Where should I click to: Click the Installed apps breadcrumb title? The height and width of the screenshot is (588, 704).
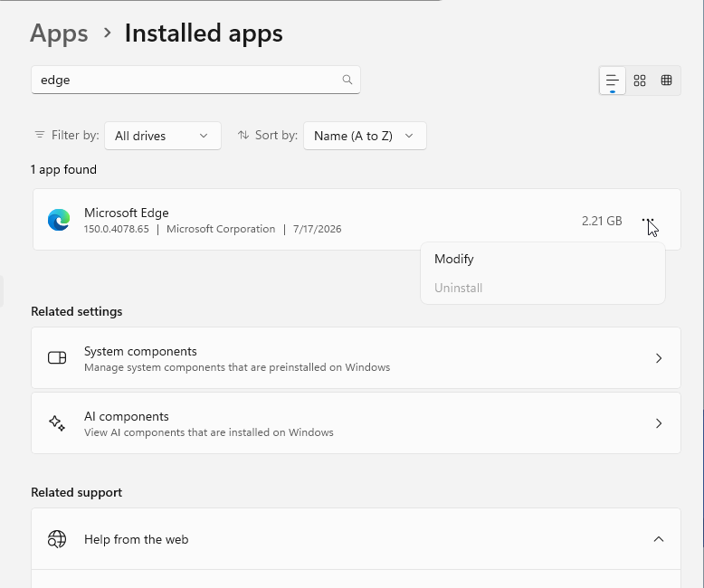[x=204, y=33]
